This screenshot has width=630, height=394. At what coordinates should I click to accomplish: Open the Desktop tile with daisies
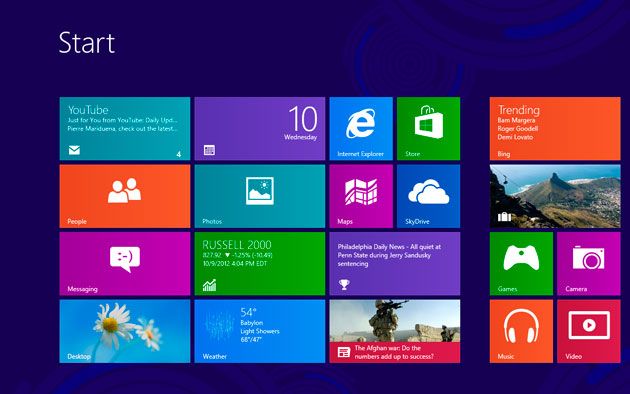coord(125,331)
